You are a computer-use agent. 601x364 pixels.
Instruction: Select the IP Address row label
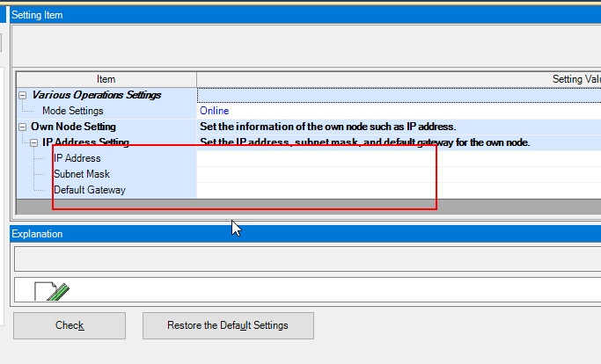(77, 158)
